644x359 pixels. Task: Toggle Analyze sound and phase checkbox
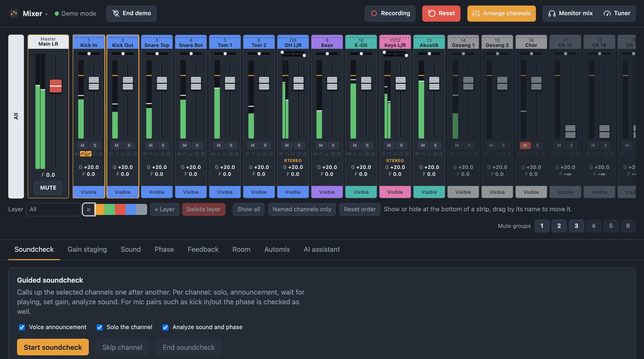coord(165,327)
